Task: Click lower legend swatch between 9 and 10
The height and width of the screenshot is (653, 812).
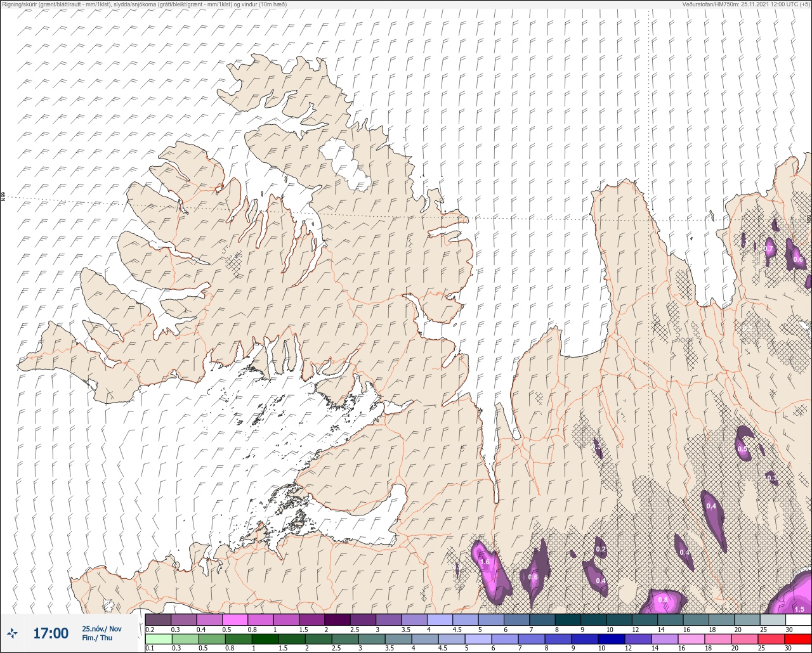Action: (585, 639)
